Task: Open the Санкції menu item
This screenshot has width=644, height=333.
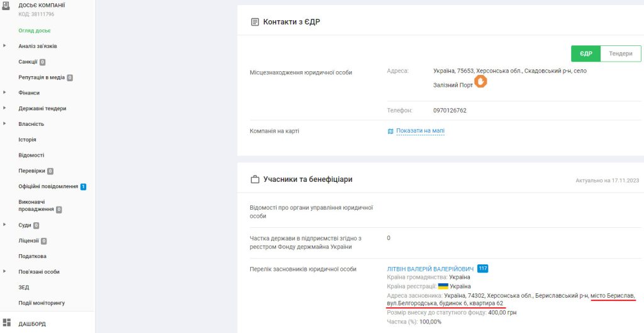Action: tap(28, 62)
